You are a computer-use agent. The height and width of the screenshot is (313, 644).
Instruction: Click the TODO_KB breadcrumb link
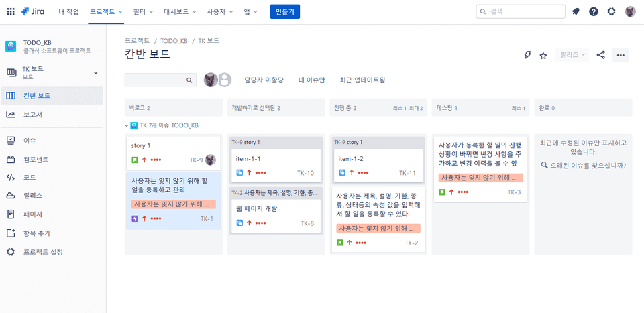click(x=174, y=40)
